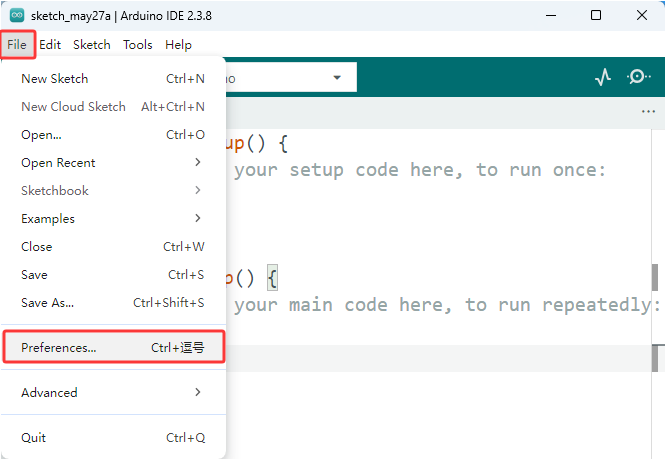Maximize the Arduino IDE window
Viewport: 666px width, 461px height.
coord(596,16)
